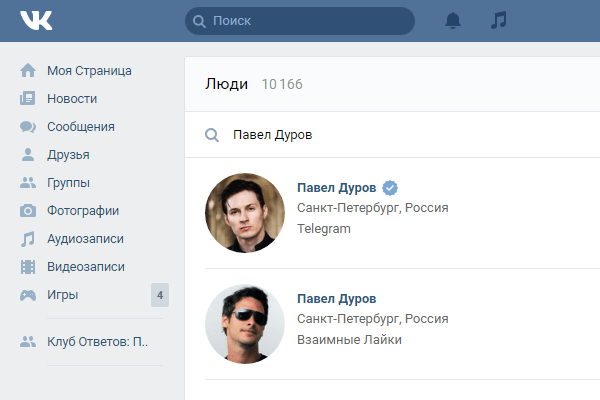Select the gamepad icon for Игры
The height and width of the screenshot is (400, 600).
(x=28, y=295)
